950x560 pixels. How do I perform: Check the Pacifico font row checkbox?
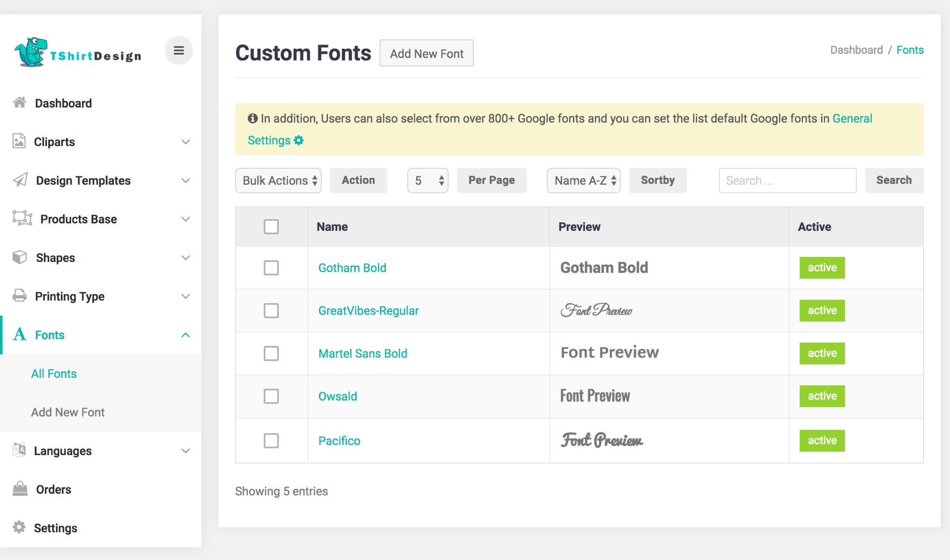pos(271,440)
